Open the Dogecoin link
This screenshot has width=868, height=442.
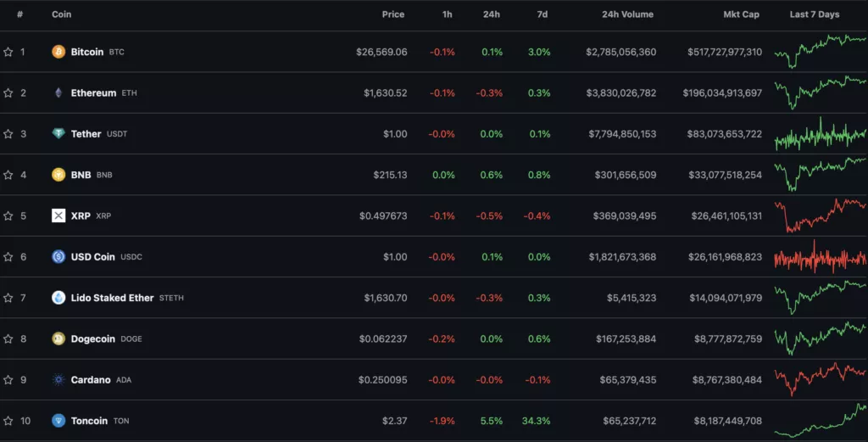(93, 338)
